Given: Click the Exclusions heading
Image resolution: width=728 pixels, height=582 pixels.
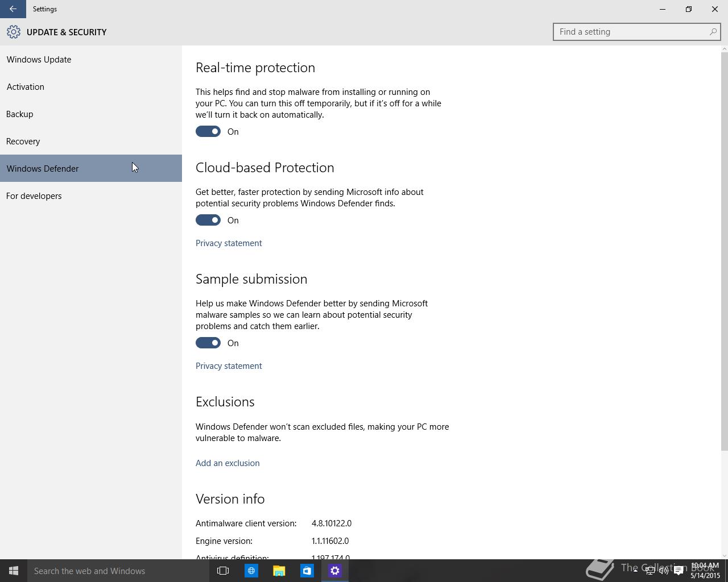Looking at the screenshot, I should point(225,402).
